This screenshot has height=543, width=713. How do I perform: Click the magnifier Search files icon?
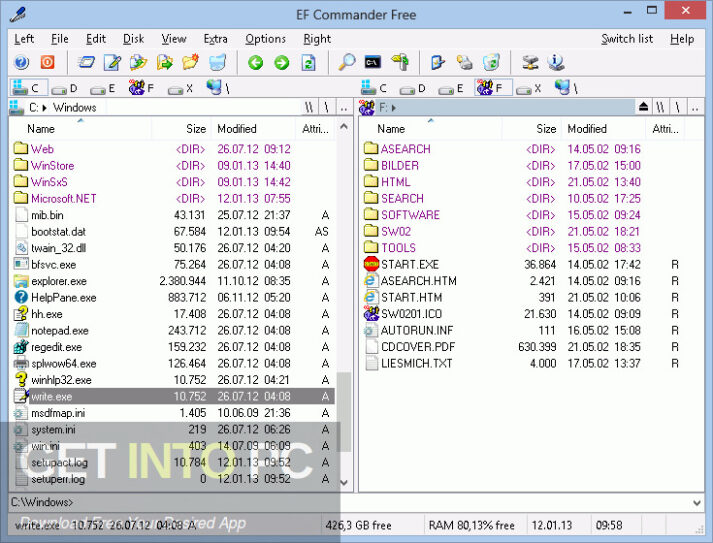coord(346,62)
